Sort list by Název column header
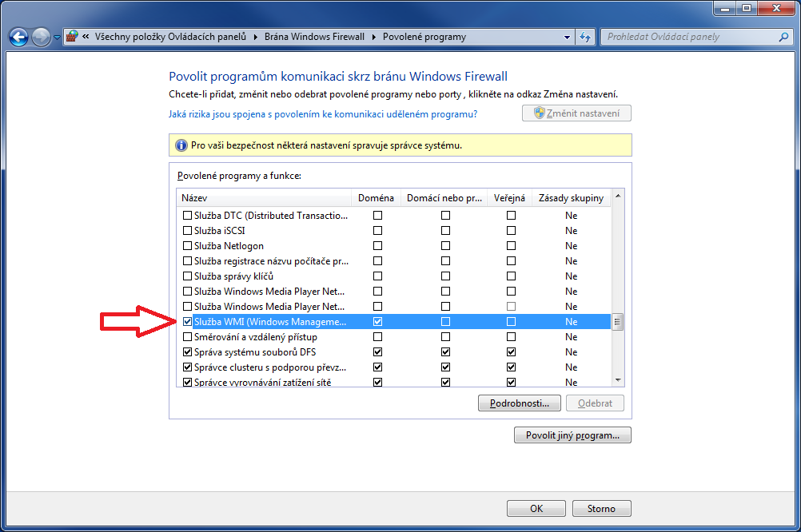 [x=264, y=198]
